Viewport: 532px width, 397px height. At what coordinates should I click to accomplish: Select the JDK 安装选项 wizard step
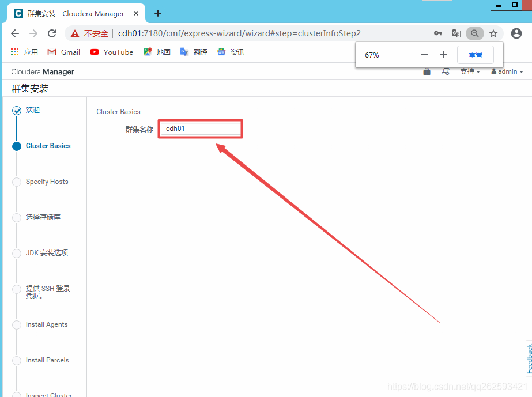47,253
